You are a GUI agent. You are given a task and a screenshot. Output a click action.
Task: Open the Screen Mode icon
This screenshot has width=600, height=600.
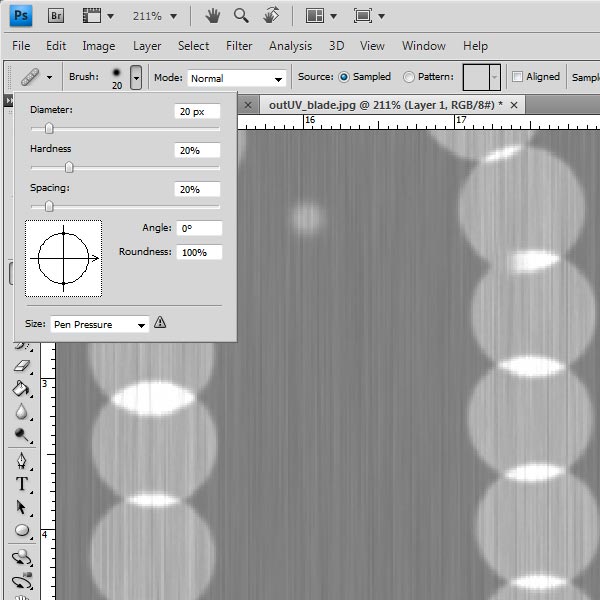(x=363, y=16)
